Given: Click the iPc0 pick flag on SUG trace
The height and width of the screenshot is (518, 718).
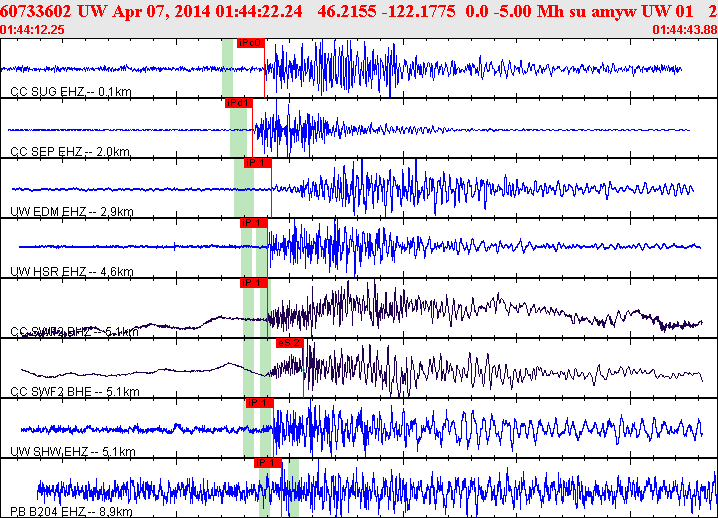Looking at the screenshot, I should pos(251,43).
